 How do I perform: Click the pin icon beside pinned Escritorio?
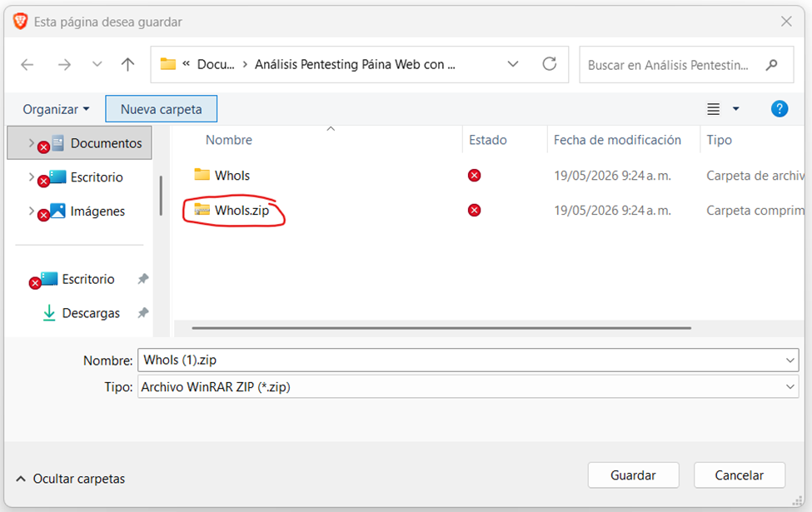(143, 279)
